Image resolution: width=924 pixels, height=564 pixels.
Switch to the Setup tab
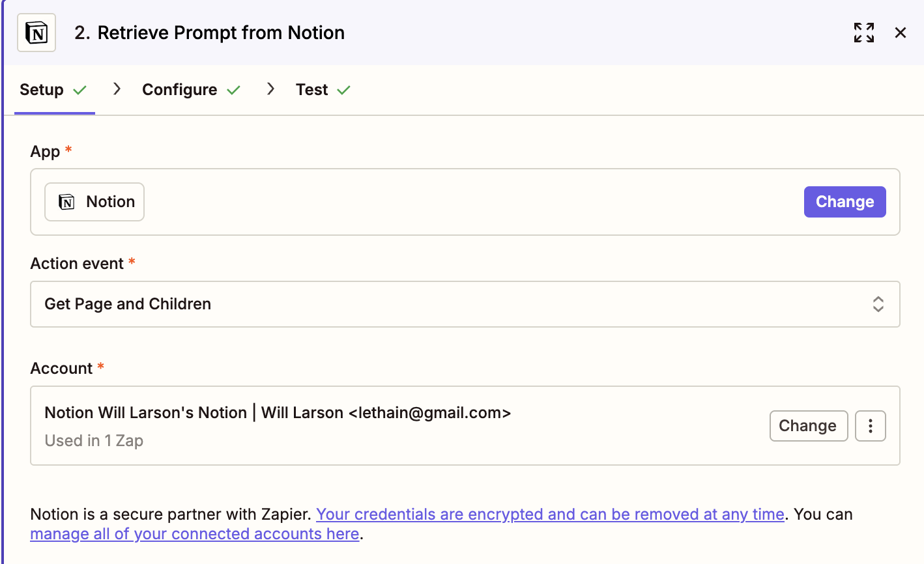[42, 90]
